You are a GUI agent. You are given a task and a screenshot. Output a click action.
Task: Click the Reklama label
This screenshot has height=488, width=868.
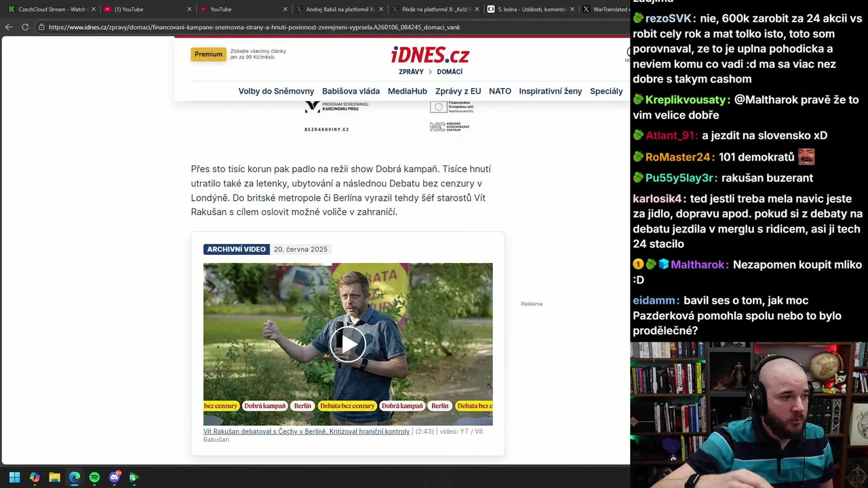click(532, 304)
